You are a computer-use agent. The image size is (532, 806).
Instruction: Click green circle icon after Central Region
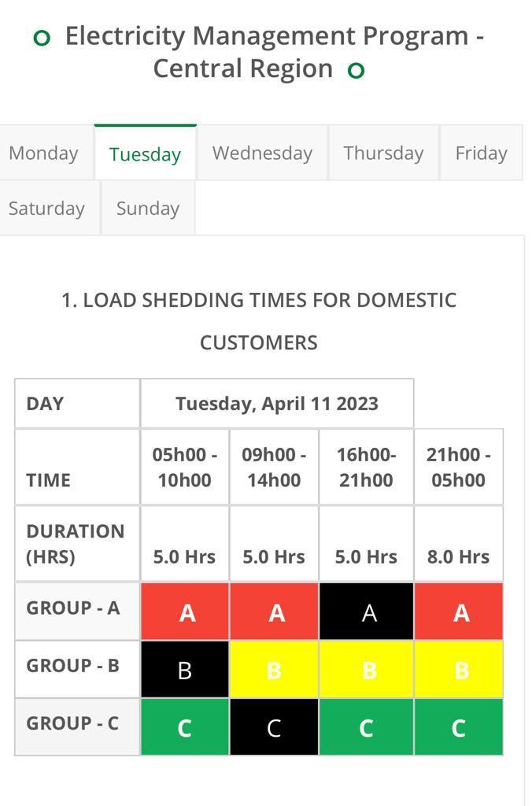pos(356,70)
